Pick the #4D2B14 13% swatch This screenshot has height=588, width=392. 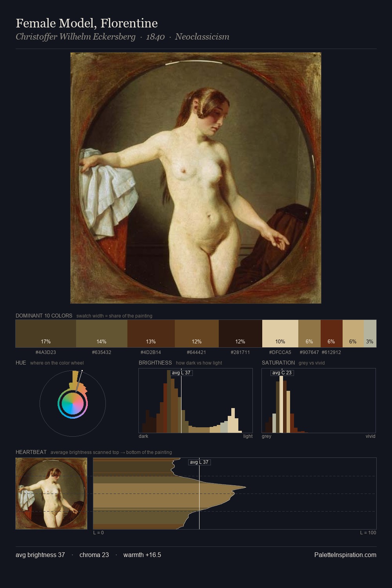pos(151,334)
